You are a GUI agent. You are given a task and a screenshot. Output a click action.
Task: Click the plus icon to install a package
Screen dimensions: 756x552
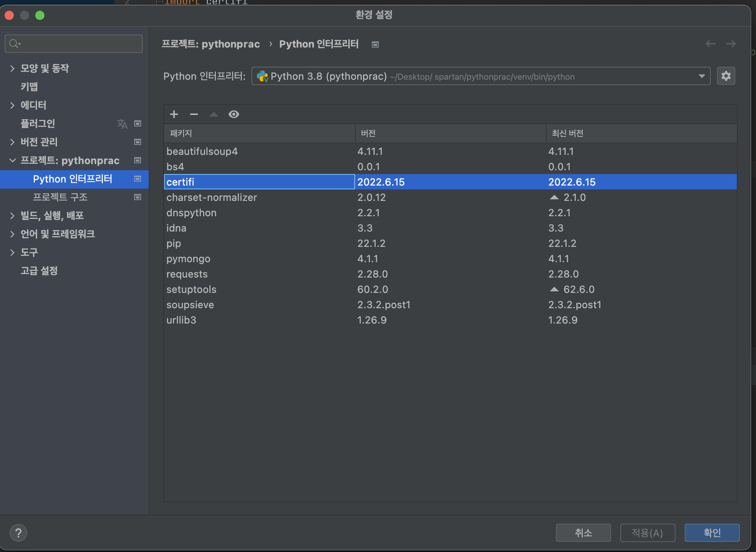tap(174, 114)
